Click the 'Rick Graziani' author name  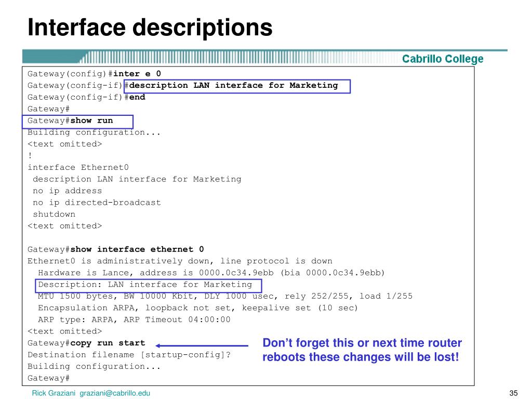54,393
